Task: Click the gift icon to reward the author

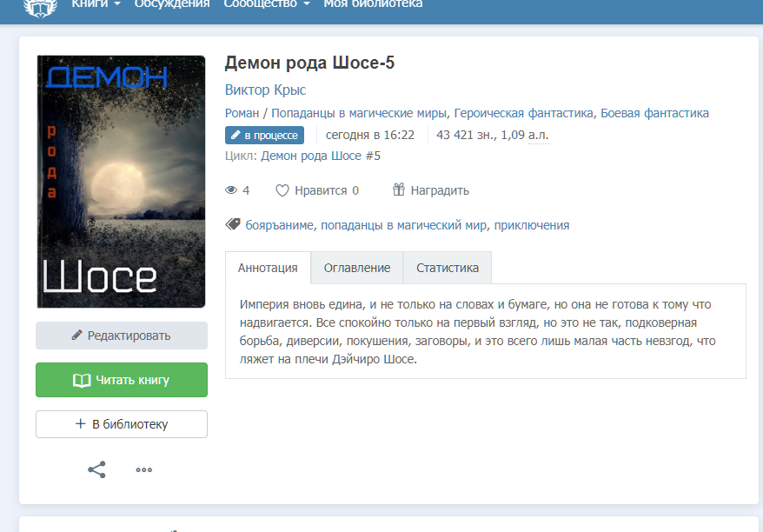Action: [399, 190]
